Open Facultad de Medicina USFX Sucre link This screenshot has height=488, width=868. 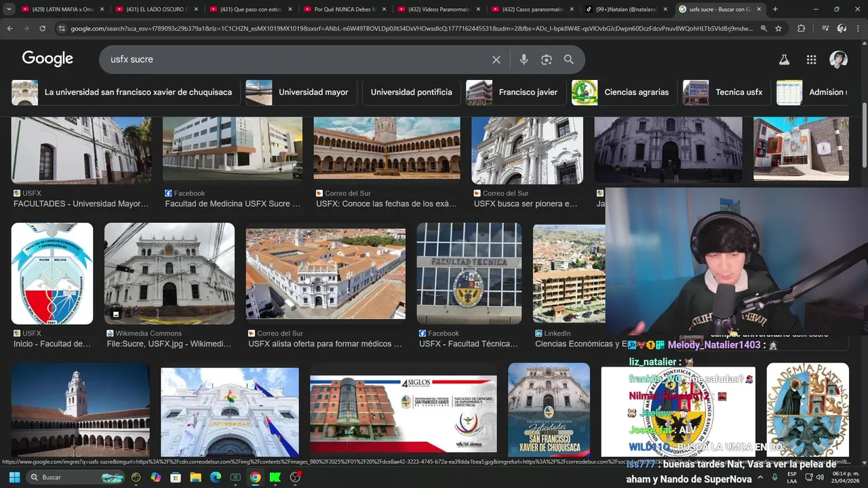tap(233, 204)
